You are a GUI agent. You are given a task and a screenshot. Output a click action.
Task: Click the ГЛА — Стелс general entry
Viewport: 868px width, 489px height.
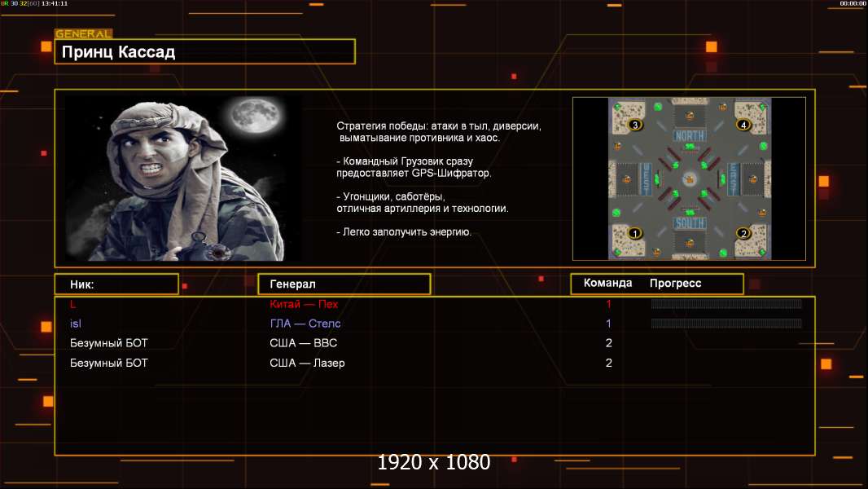305,324
